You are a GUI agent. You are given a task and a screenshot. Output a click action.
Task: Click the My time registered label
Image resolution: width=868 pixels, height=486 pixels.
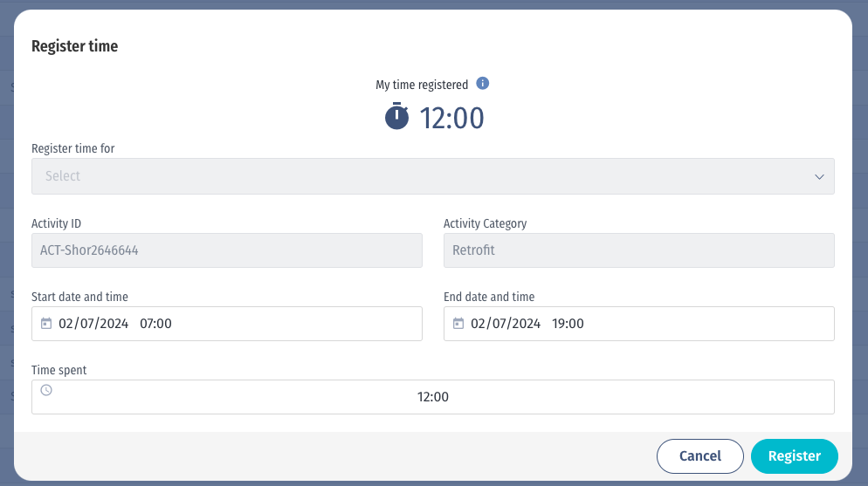pyautogui.click(x=422, y=85)
